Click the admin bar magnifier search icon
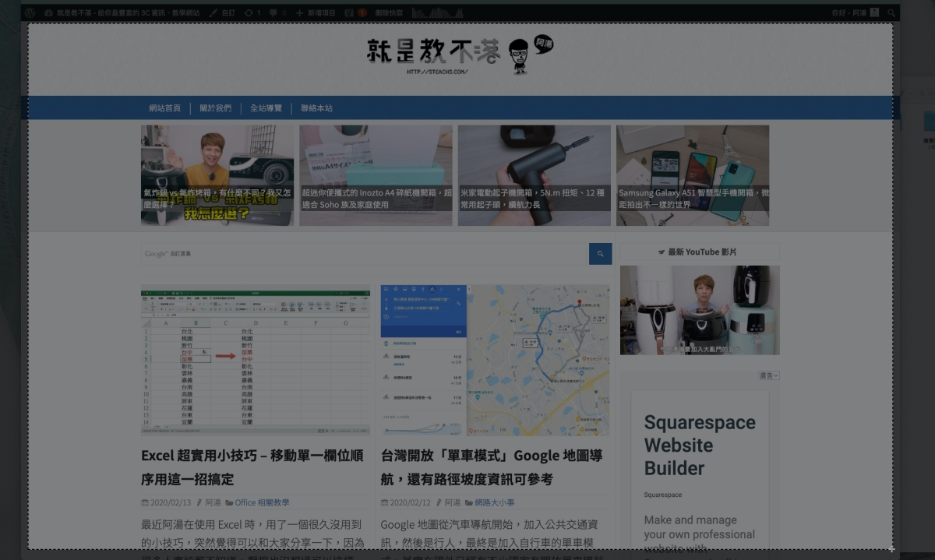This screenshot has width=935, height=560. [x=894, y=13]
